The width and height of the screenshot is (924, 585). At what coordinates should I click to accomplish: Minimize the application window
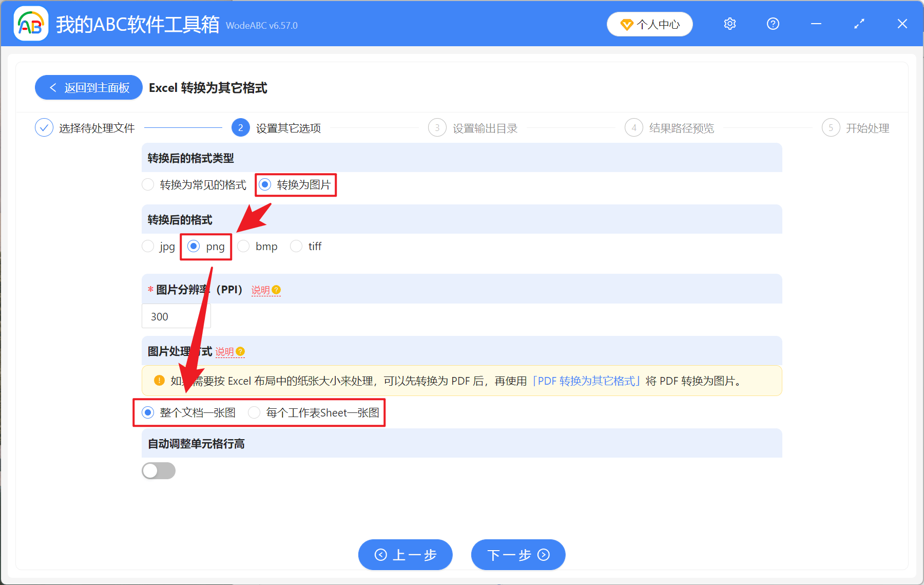point(816,24)
